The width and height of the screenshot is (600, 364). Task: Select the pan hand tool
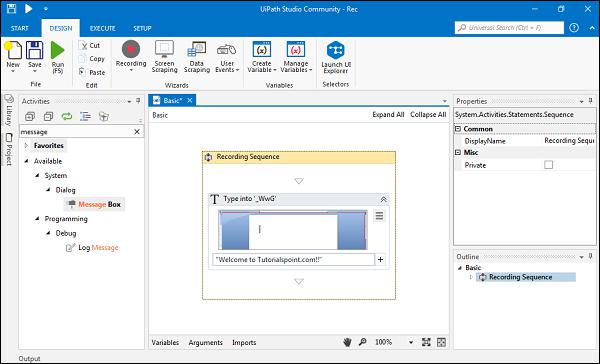click(347, 342)
